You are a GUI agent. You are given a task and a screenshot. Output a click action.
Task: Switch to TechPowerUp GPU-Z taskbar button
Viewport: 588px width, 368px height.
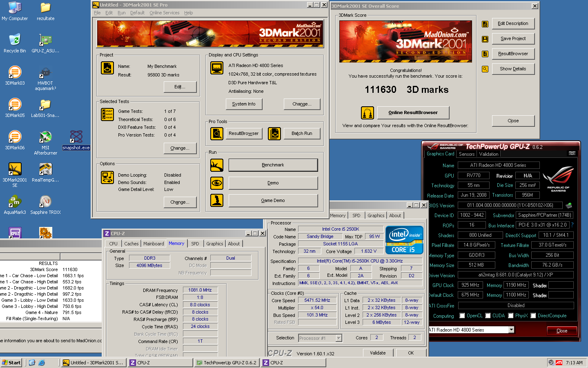coord(227,363)
